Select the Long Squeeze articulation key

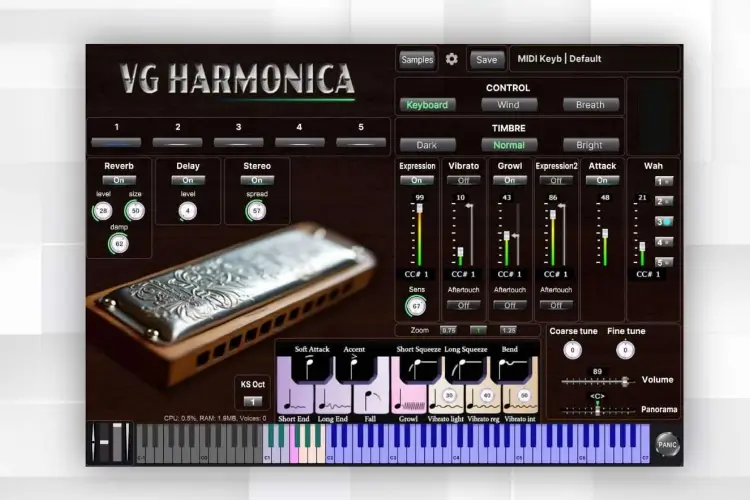tap(465, 369)
